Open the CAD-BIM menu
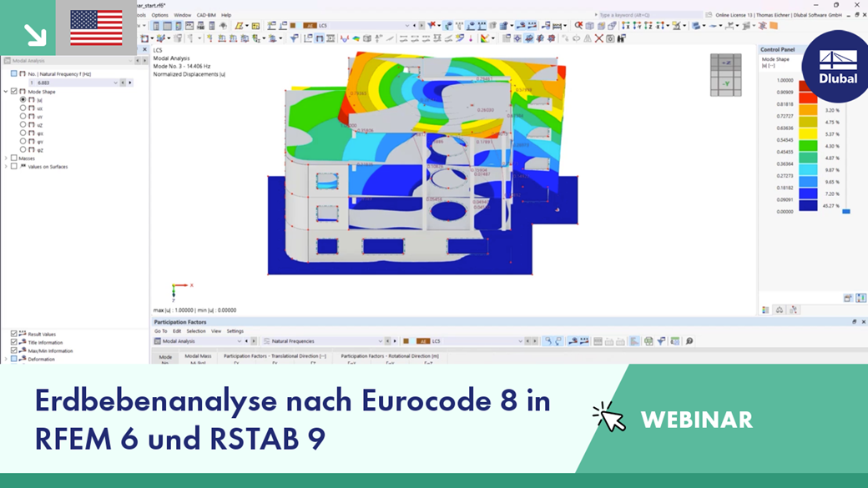868x488 pixels. pyautogui.click(x=204, y=13)
